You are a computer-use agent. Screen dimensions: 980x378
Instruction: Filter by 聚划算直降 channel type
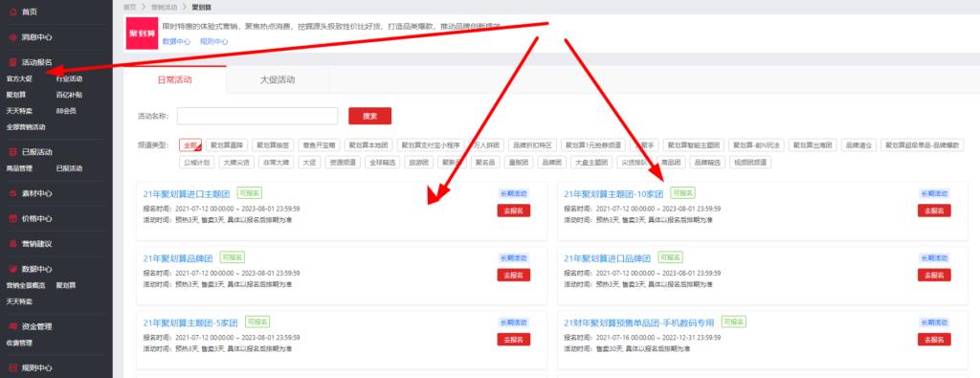pos(226,145)
